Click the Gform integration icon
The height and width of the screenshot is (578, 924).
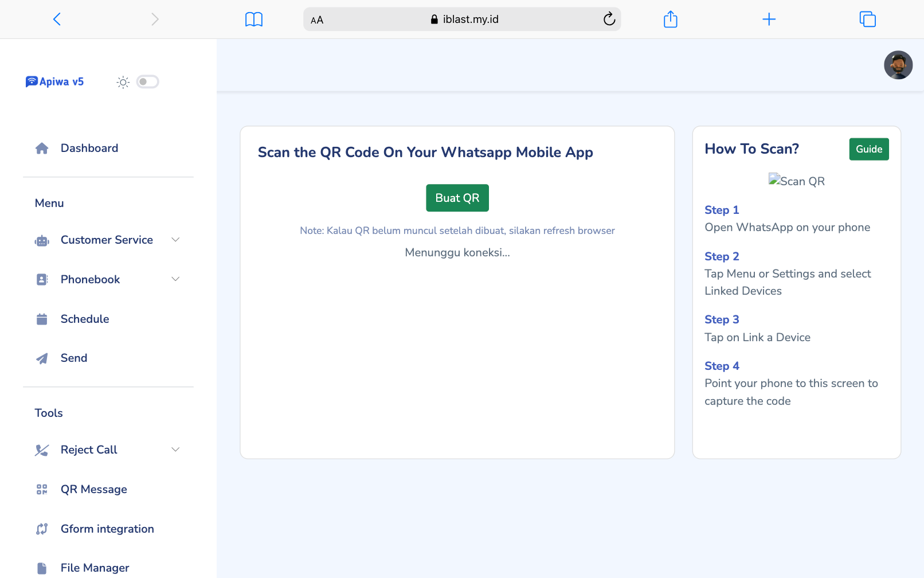[42, 529]
